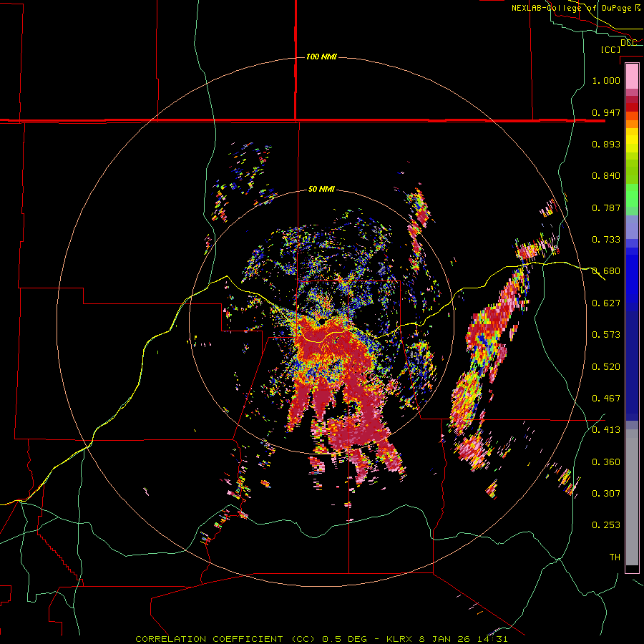This screenshot has width=644, height=644.
Task: Click the 0.520 scale value
Action: click(x=606, y=367)
